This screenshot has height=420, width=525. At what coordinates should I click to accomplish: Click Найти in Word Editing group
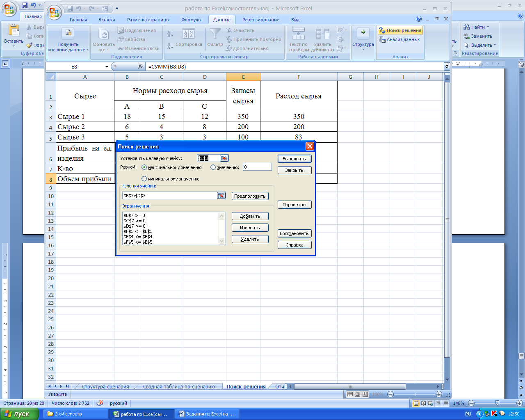pyautogui.click(x=477, y=27)
